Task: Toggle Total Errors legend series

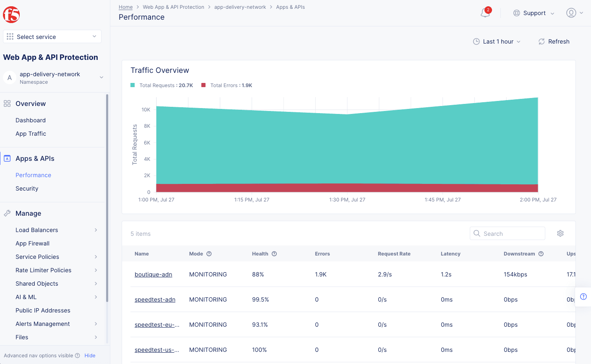Action: 227,85
